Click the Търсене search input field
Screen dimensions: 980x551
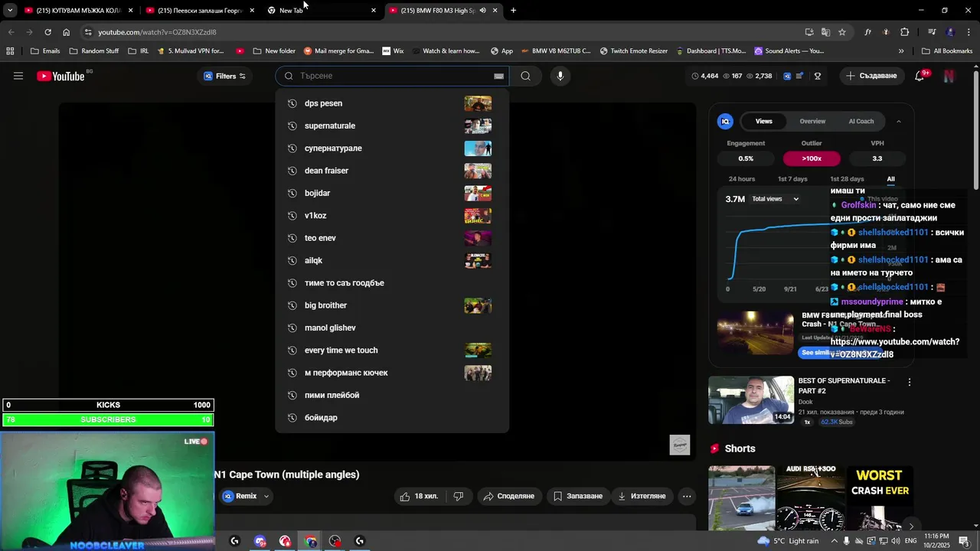pos(392,76)
